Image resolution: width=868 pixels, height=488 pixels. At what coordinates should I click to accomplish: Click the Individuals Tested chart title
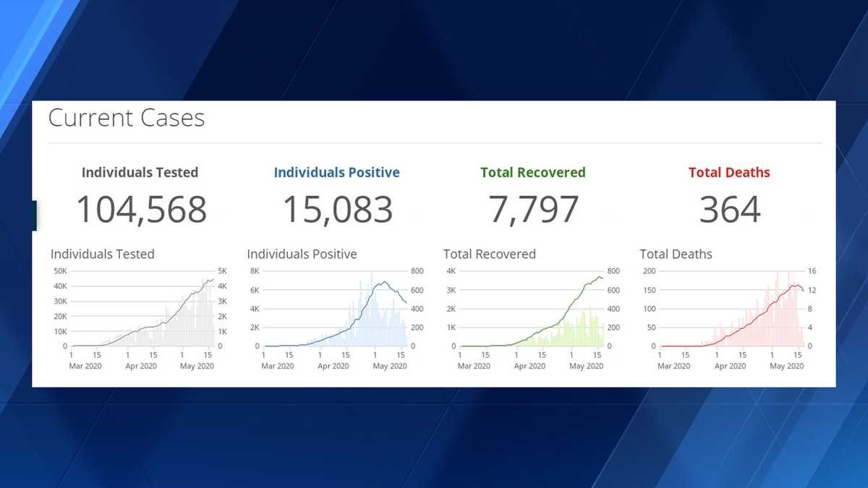click(102, 254)
